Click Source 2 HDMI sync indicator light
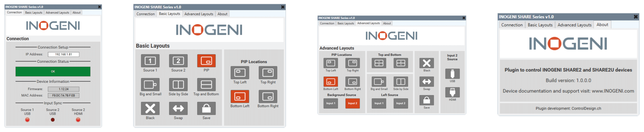The height and width of the screenshot is (132, 644). (x=78, y=120)
